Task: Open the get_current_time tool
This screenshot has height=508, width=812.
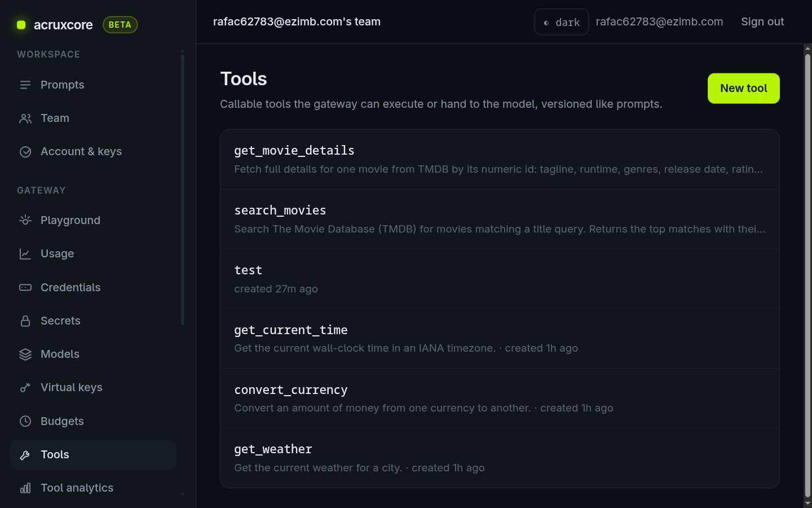Action: click(x=500, y=339)
